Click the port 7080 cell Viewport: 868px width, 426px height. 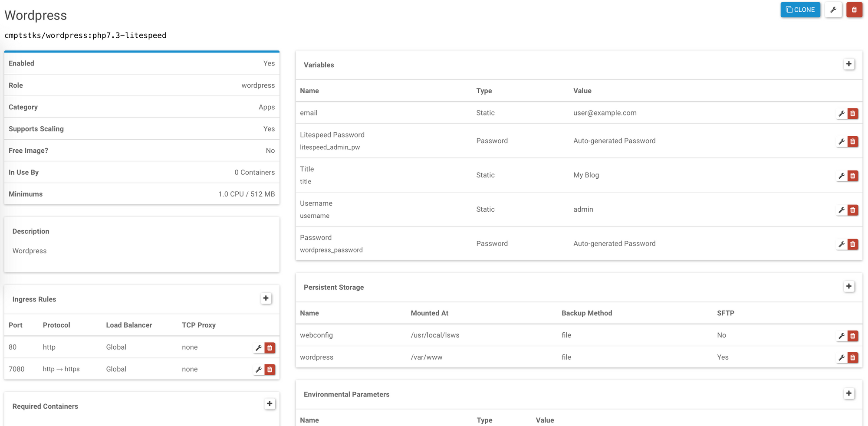(x=16, y=369)
